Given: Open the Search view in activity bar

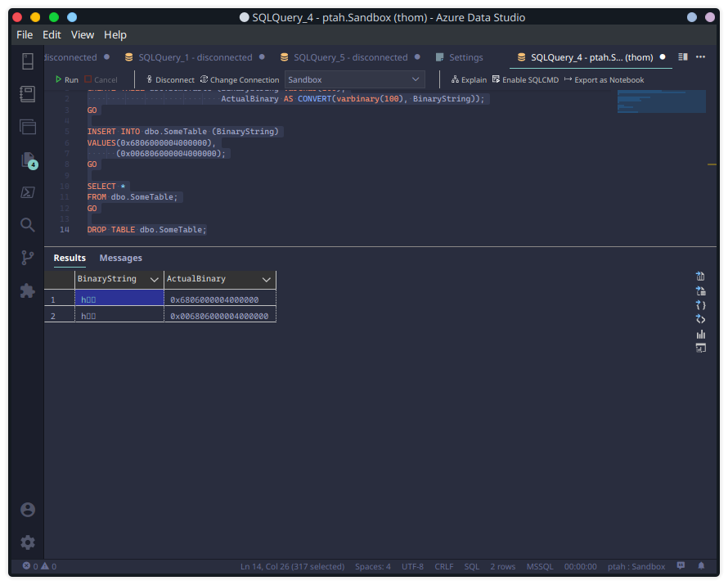Looking at the screenshot, I should pyautogui.click(x=27, y=225).
